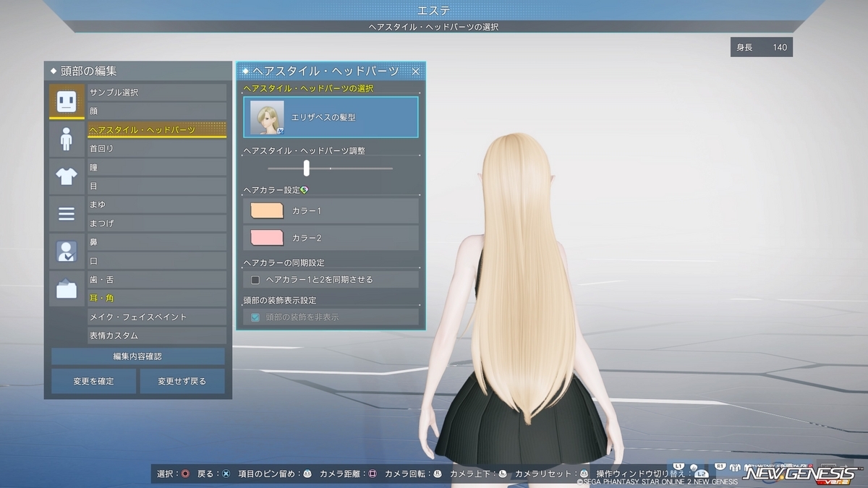Click the cross button icon beside 戻る
This screenshot has height=488, width=868.
pyautogui.click(x=226, y=474)
